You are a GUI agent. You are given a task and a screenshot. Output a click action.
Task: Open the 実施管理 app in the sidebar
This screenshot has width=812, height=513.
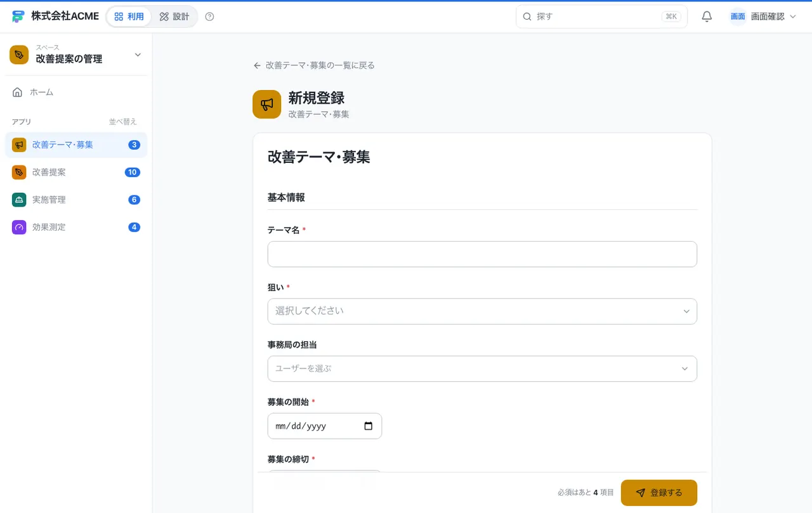click(x=76, y=200)
